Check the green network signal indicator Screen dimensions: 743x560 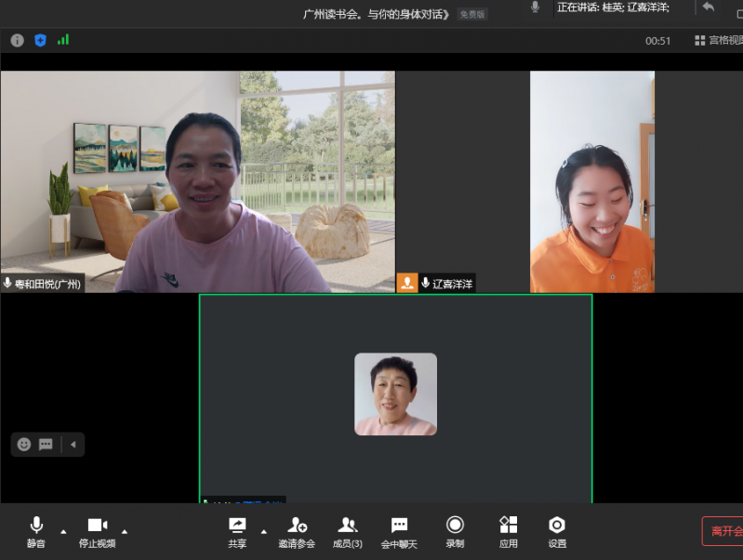pos(63,40)
